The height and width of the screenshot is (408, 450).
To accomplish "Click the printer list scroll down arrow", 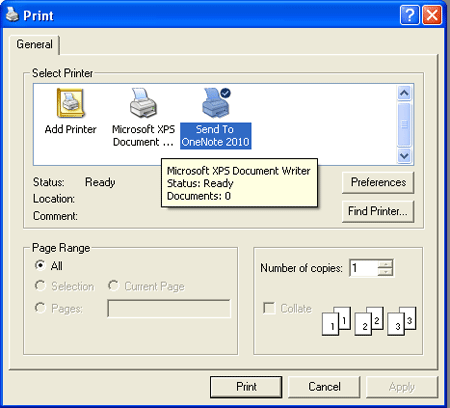I will pos(404,156).
